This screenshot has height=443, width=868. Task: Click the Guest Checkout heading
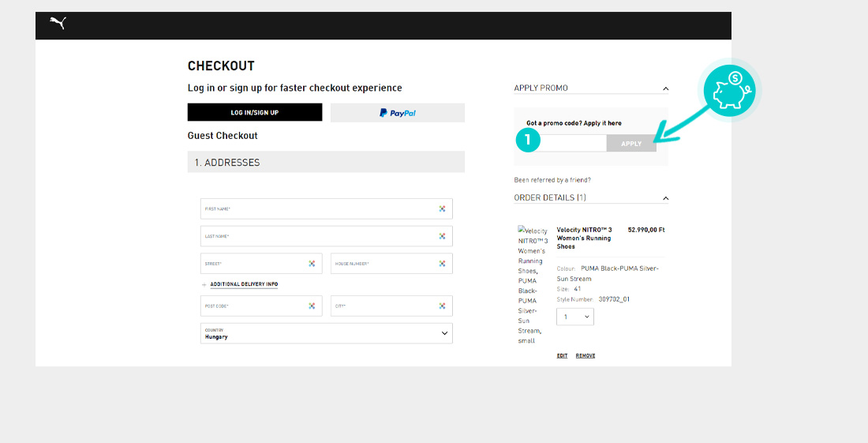point(223,136)
